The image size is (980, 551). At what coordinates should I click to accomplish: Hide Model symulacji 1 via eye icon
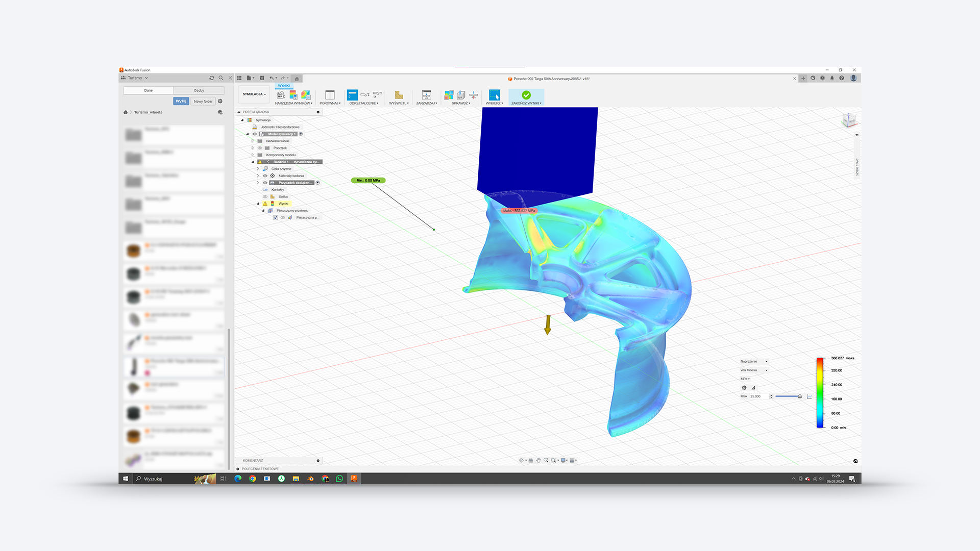255,134
